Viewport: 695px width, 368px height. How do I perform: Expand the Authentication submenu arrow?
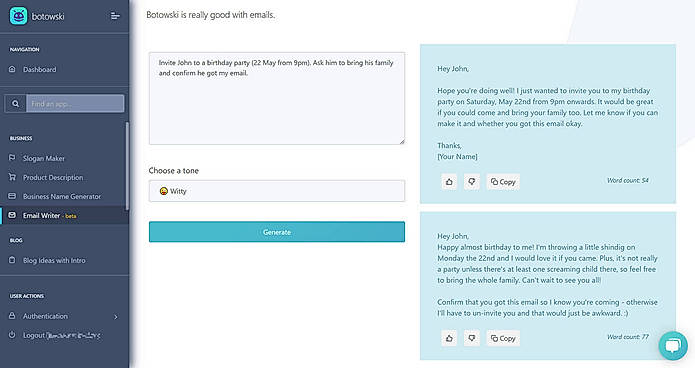pyautogui.click(x=116, y=317)
